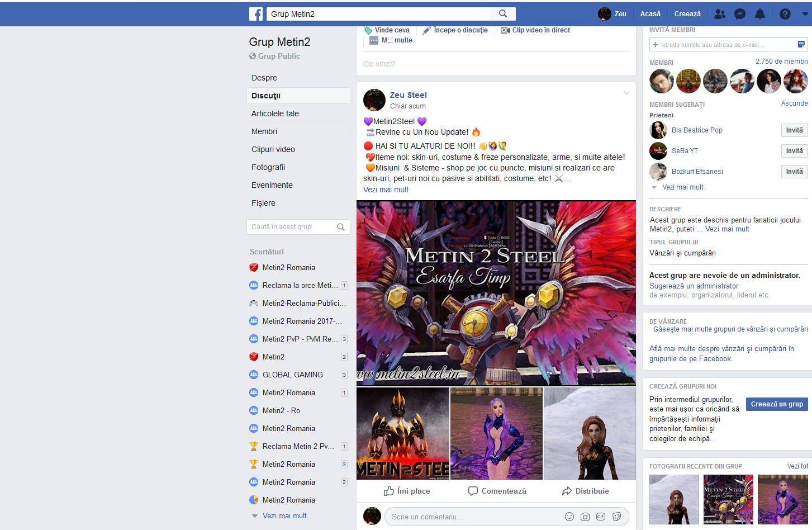Open the Despre section

point(264,78)
